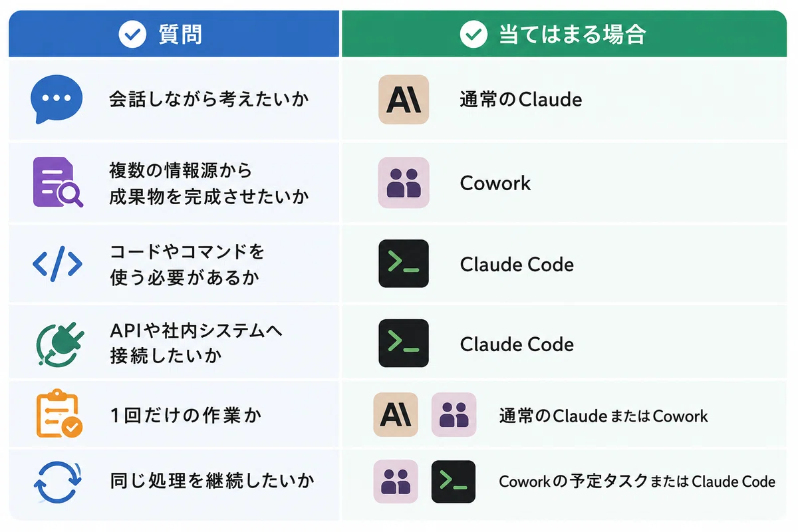Select the 質問 column header
This screenshot has width=798, height=532.
click(174, 34)
